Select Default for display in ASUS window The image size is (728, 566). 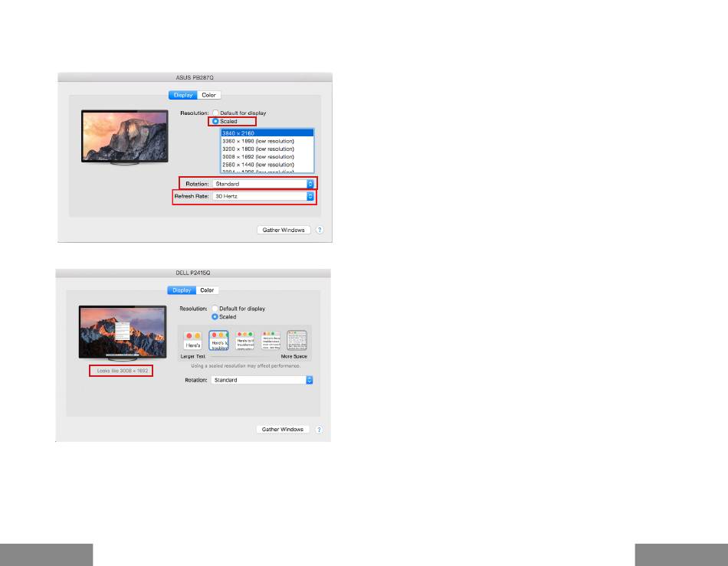tap(215, 113)
